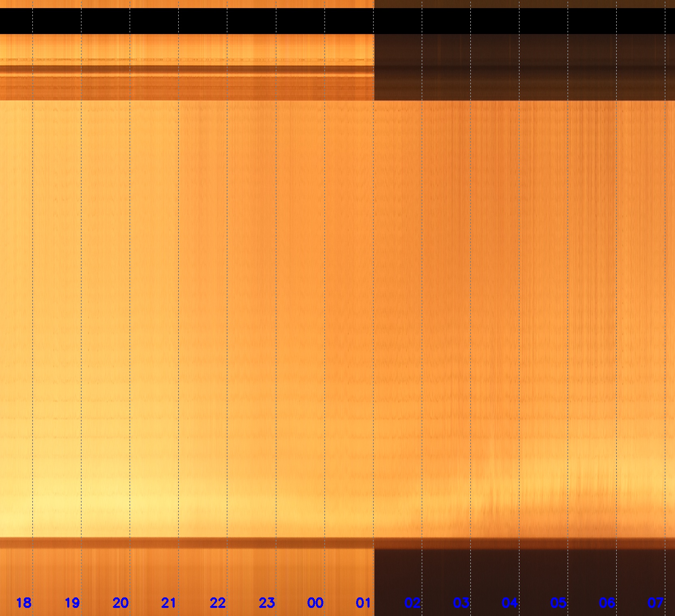The image size is (675, 616).
Task: Pick the hour label 23
Action: (267, 603)
